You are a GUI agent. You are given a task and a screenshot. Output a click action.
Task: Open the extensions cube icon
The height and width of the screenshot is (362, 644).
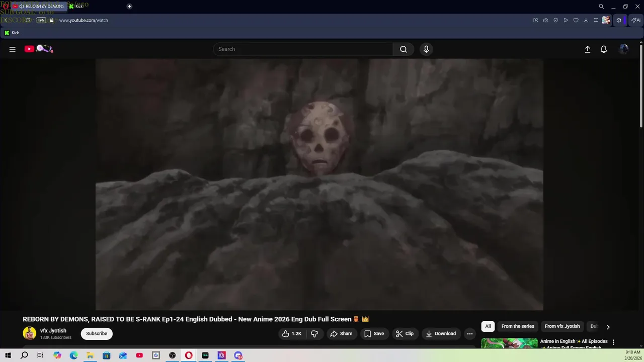(619, 21)
